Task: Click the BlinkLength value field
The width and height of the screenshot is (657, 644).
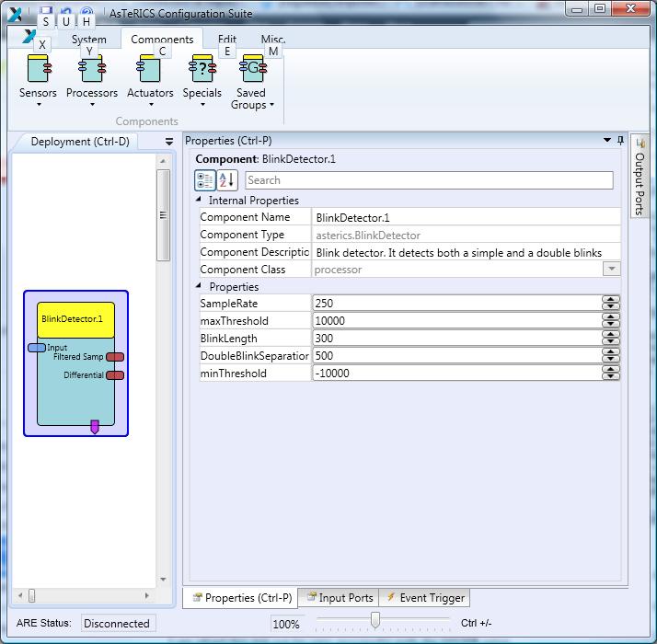Action: tap(457, 339)
